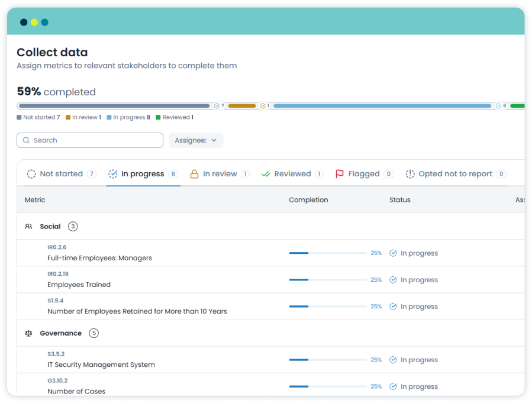The image size is (532, 403).
Task: Click the dashed circle Not started icon
Action: 31,174
